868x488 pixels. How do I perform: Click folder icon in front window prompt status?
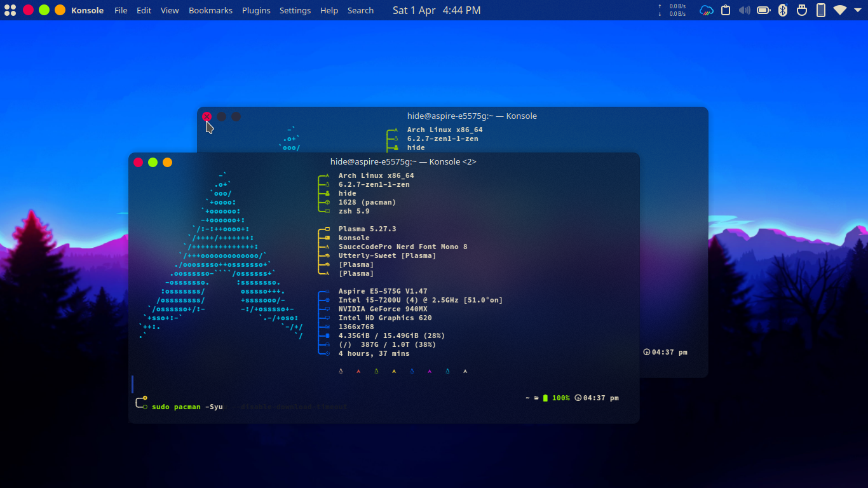[536, 398]
